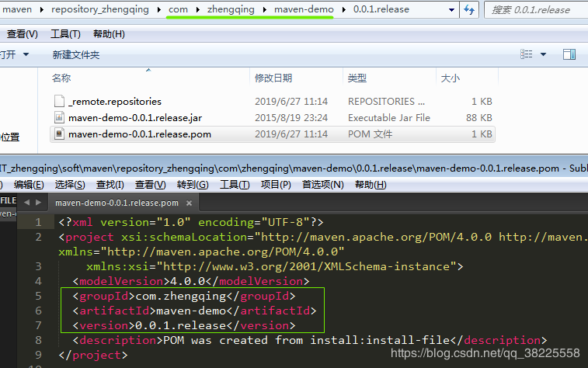Click the 'maven' breadcrumb segment
This screenshot has width=588, height=368.
(x=16, y=9)
